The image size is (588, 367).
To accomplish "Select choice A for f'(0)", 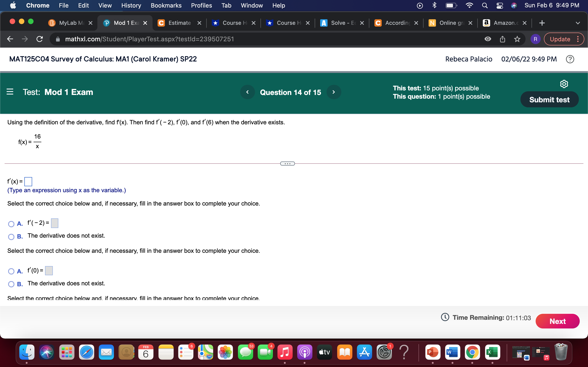I will click(x=11, y=271).
